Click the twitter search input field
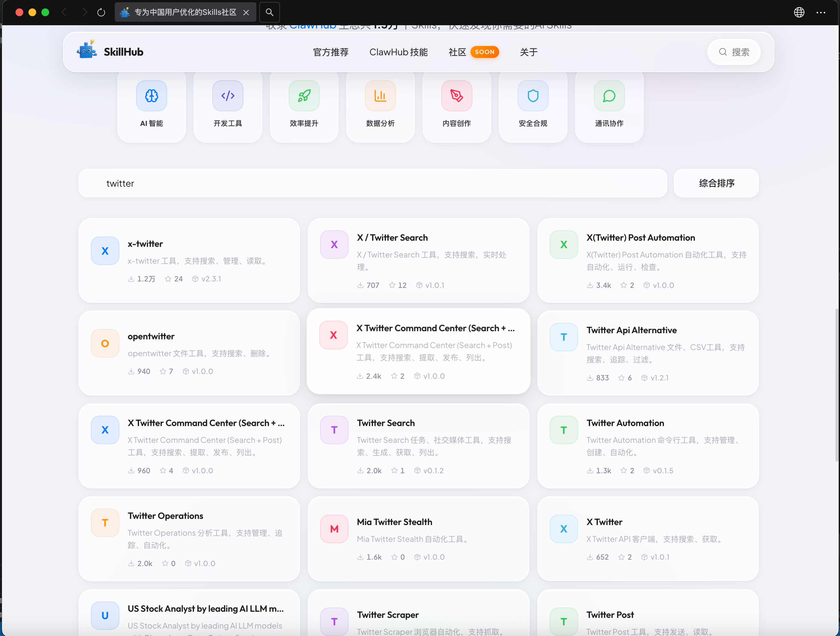The height and width of the screenshot is (636, 840). 372,183
